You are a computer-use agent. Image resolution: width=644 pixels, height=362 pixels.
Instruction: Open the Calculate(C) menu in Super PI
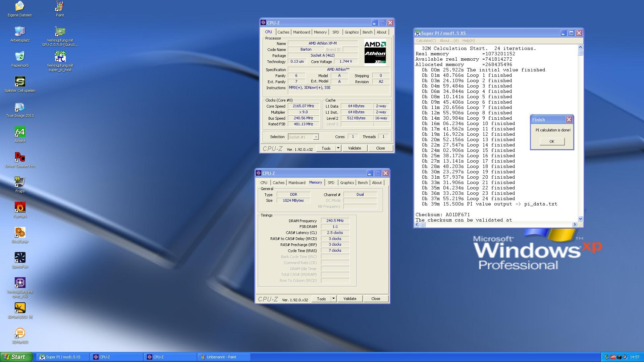426,41
